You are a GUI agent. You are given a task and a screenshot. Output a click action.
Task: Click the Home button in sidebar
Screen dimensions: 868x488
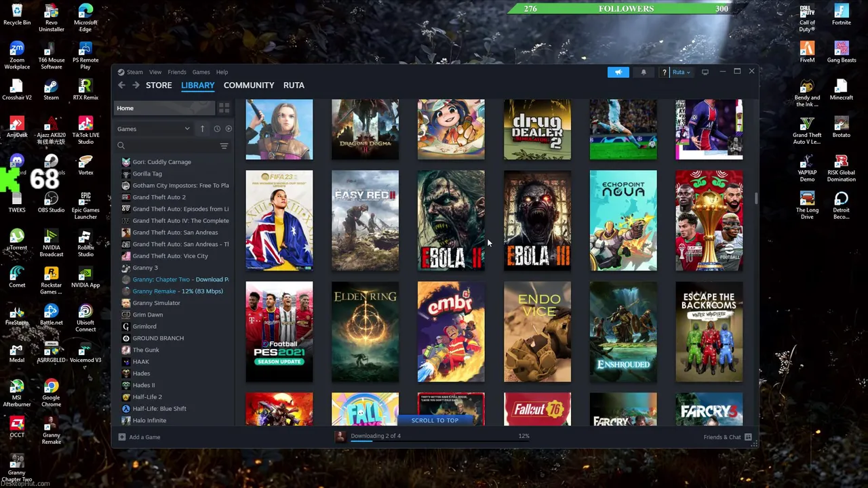pos(164,108)
